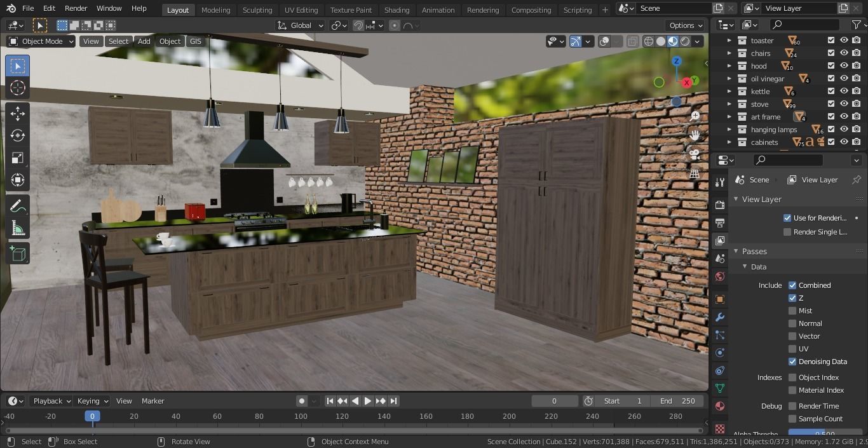The width and height of the screenshot is (868, 448).
Task: Pin the properties context
Action: point(857,180)
